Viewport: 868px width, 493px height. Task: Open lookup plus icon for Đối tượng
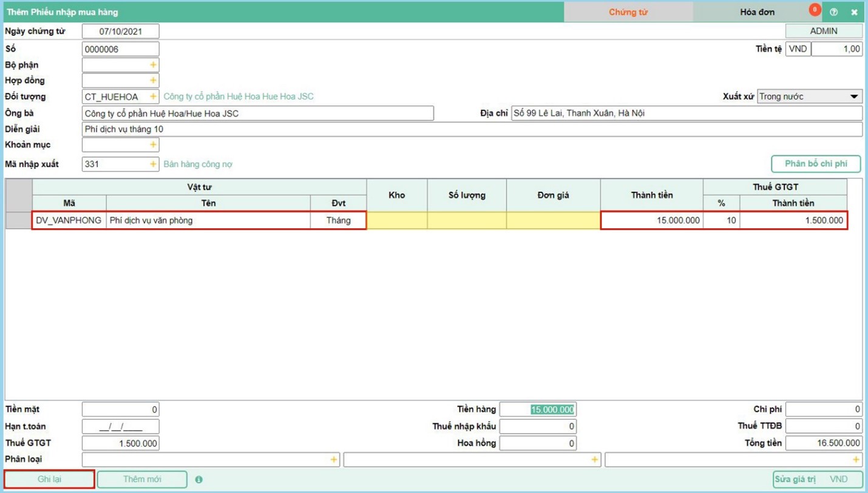(x=153, y=97)
